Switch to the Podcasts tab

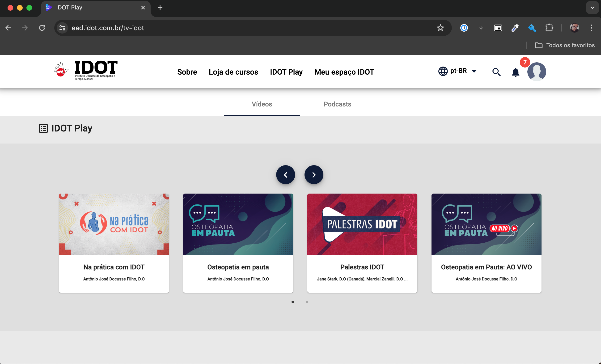click(x=337, y=104)
